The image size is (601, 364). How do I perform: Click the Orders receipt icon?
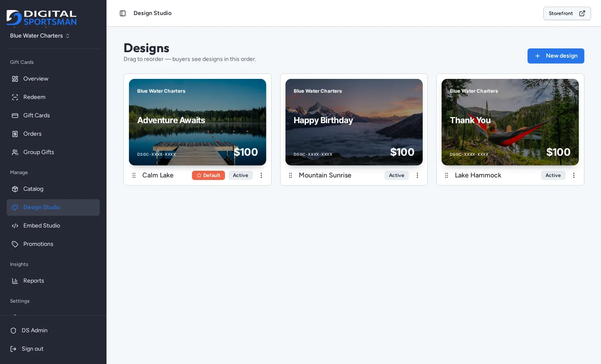pos(15,134)
